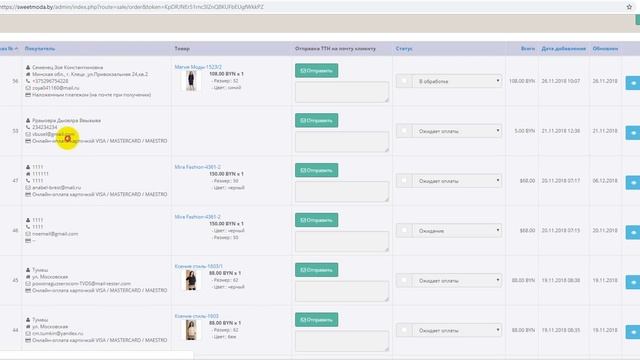The height and width of the screenshot is (360, 640).
Task: Open status dropdown for order 45
Action: click(x=457, y=280)
